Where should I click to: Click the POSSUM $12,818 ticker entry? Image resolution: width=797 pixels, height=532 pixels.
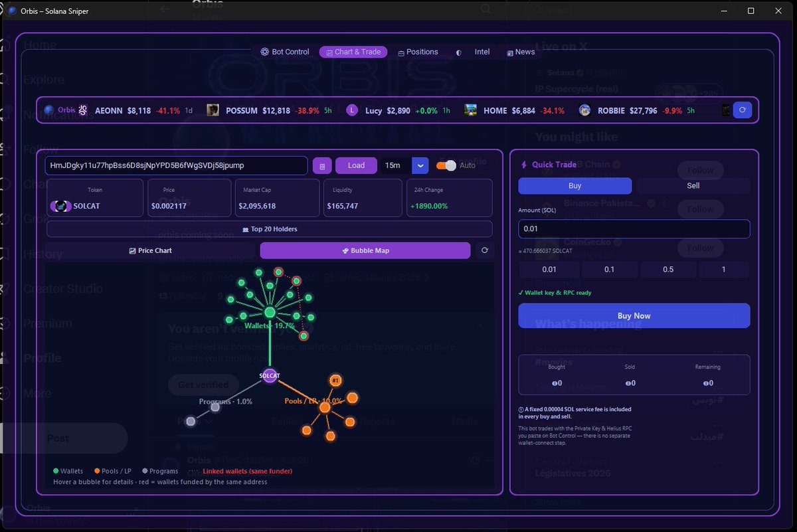(x=269, y=110)
